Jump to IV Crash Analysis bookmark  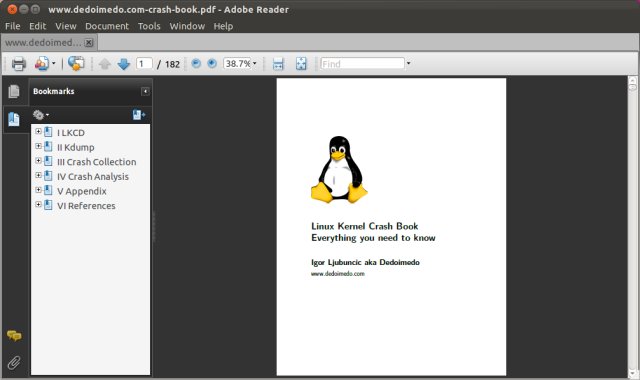coord(93,177)
